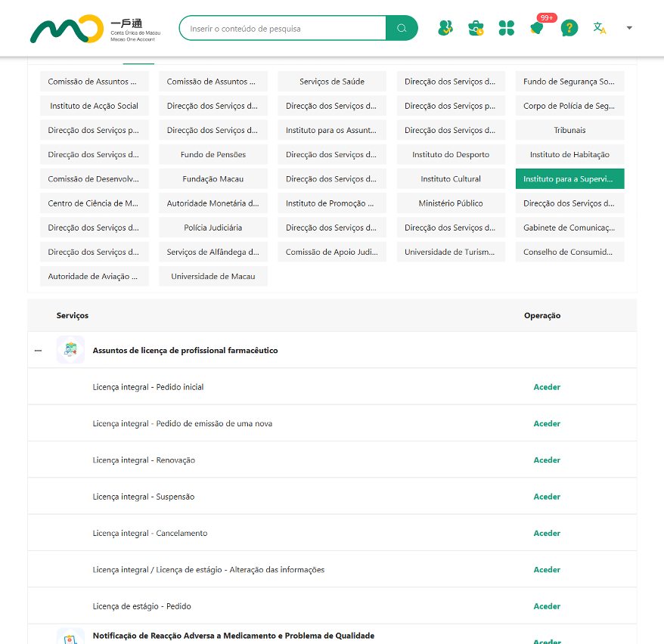Open the four-leaf clover apps icon
The image size is (664, 644).
point(506,29)
